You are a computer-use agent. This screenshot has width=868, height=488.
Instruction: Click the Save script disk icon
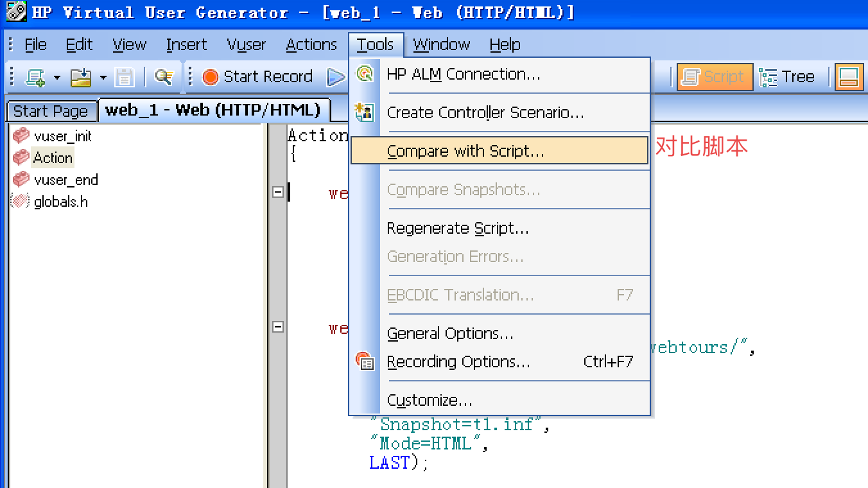125,77
